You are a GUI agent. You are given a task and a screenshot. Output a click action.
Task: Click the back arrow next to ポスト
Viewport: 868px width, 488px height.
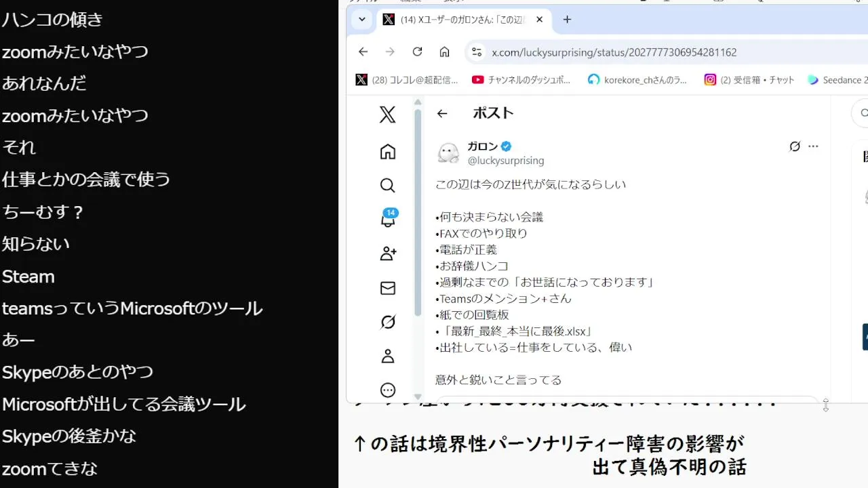[442, 113]
